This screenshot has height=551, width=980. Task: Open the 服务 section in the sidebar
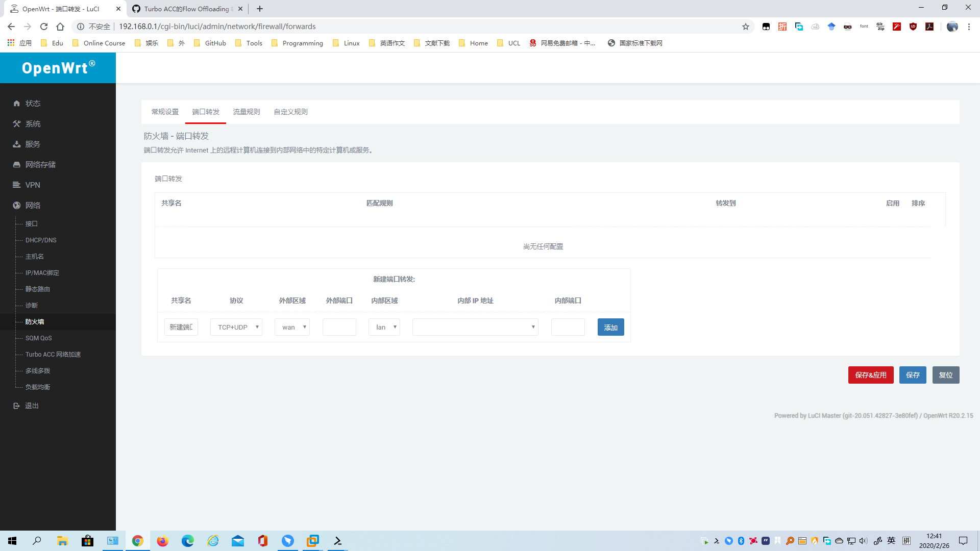click(33, 144)
